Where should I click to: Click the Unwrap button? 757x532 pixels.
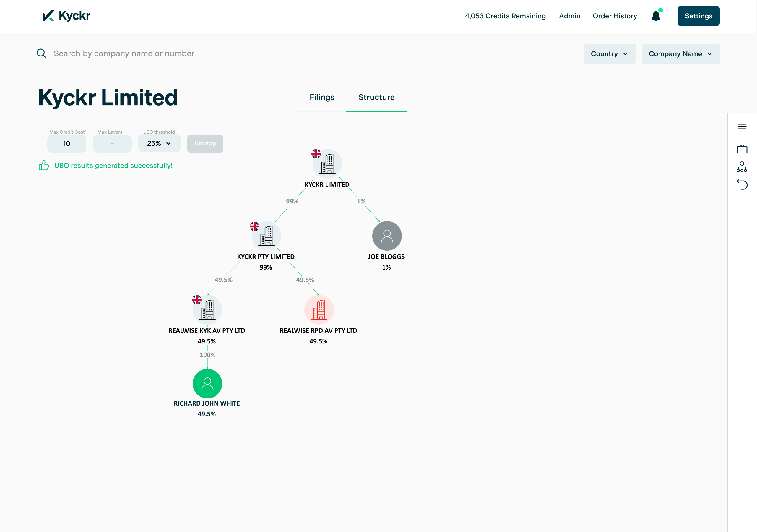point(205,143)
